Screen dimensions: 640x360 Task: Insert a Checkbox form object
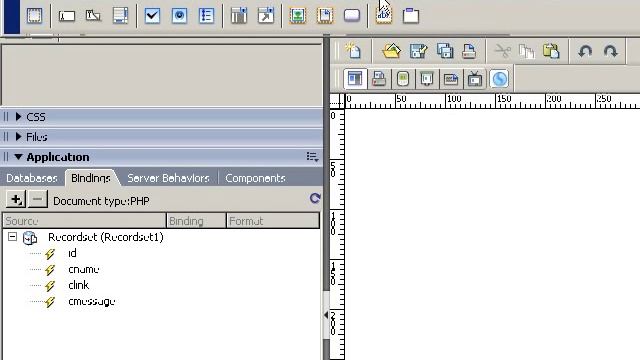[x=152, y=16]
